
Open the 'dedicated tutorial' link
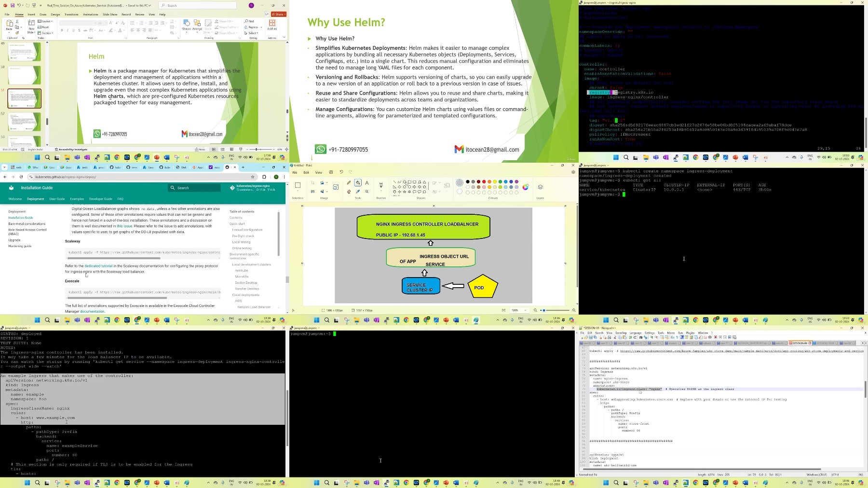[98, 266]
